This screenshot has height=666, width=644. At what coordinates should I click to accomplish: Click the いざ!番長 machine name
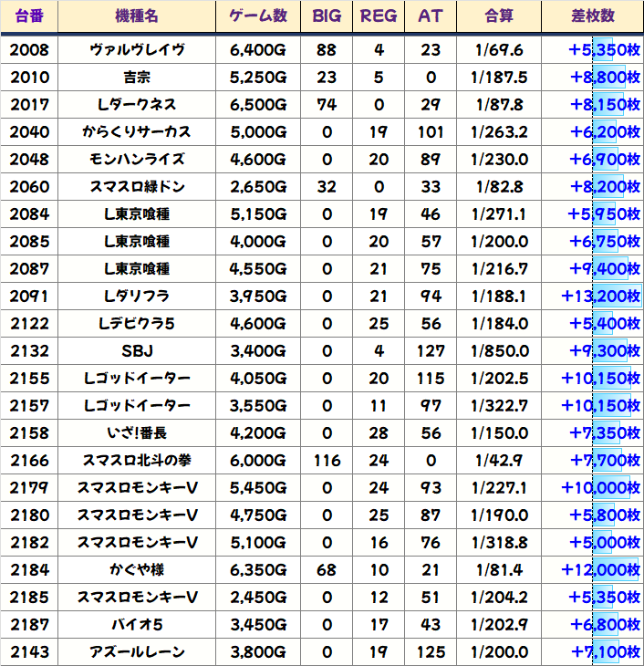[x=137, y=433]
